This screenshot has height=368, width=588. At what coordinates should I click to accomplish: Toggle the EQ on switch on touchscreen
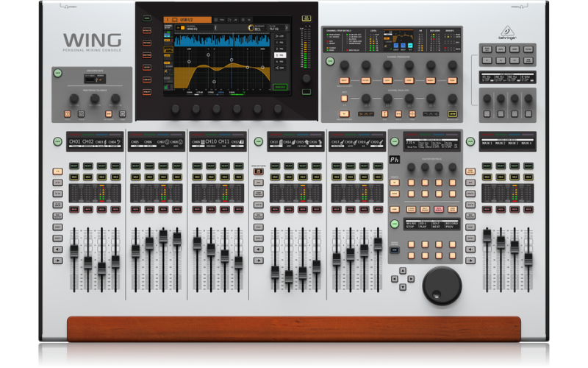tap(180, 28)
